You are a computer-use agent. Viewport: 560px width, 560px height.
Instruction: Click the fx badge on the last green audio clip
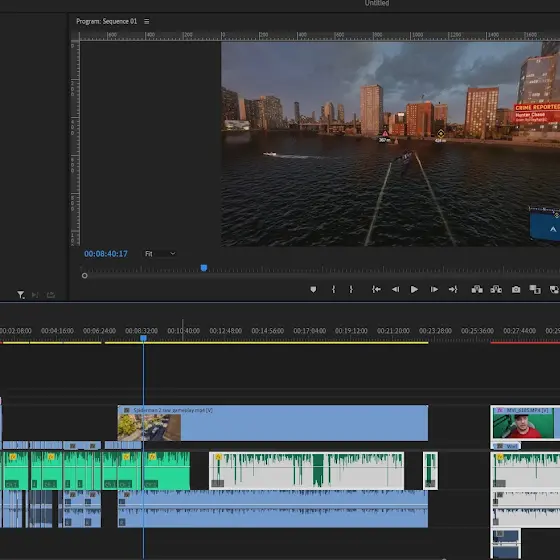click(152, 457)
